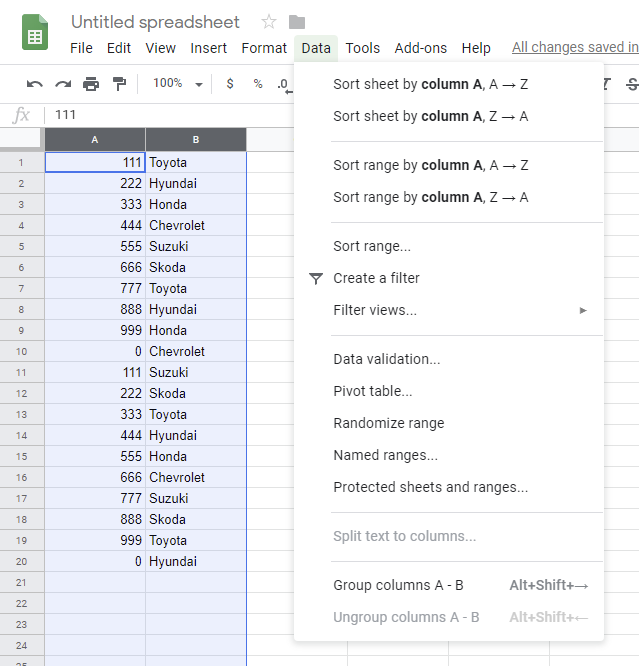Open the Format menu
Viewport: 639px width, 666px height.
pyautogui.click(x=264, y=48)
